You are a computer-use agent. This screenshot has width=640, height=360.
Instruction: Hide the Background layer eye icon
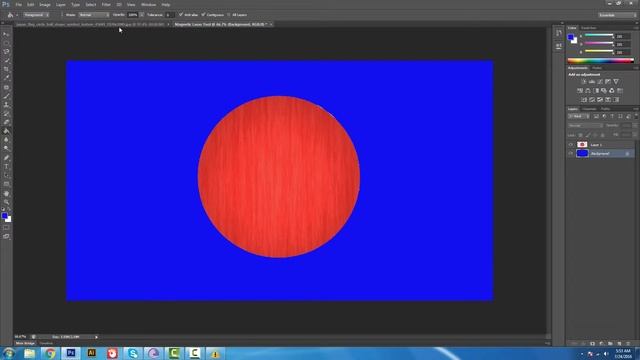(571, 153)
